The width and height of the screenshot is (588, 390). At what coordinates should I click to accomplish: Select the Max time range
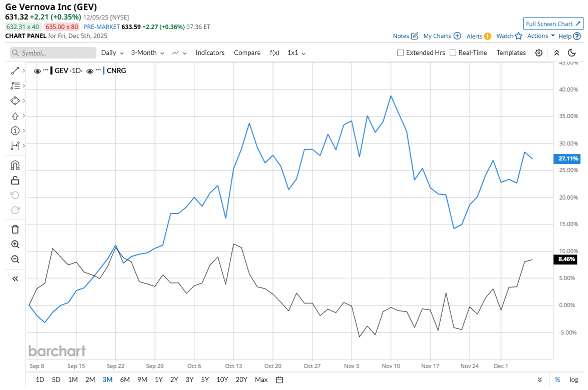click(261, 380)
